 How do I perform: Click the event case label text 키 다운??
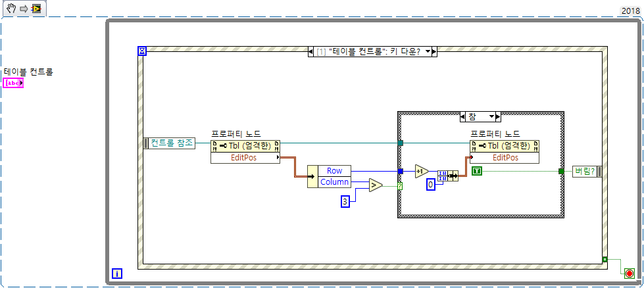click(x=406, y=52)
